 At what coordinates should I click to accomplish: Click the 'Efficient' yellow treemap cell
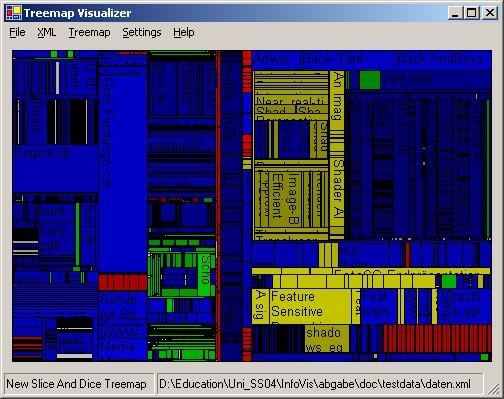277,198
